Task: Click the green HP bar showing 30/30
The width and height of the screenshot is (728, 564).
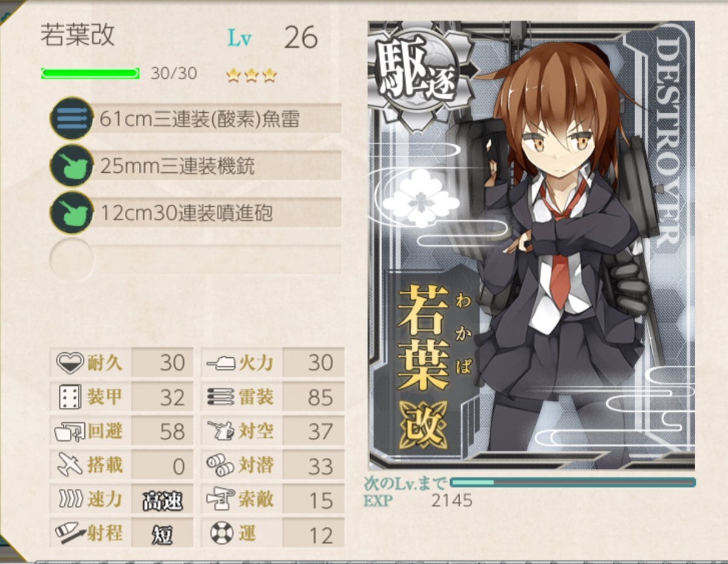Action: [90, 74]
